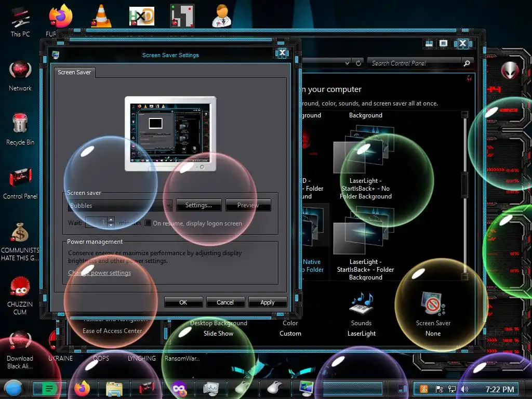Open Ease of Access Center link

(x=112, y=330)
